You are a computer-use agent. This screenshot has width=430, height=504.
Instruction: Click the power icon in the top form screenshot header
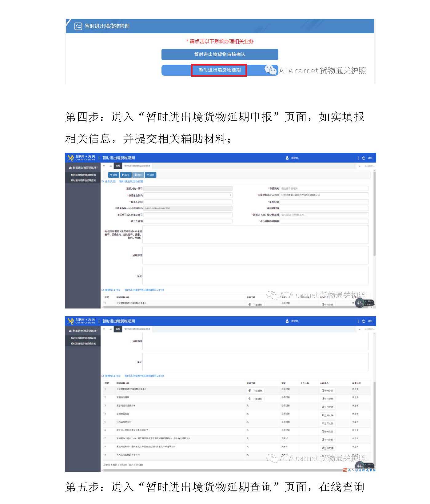(x=363, y=158)
